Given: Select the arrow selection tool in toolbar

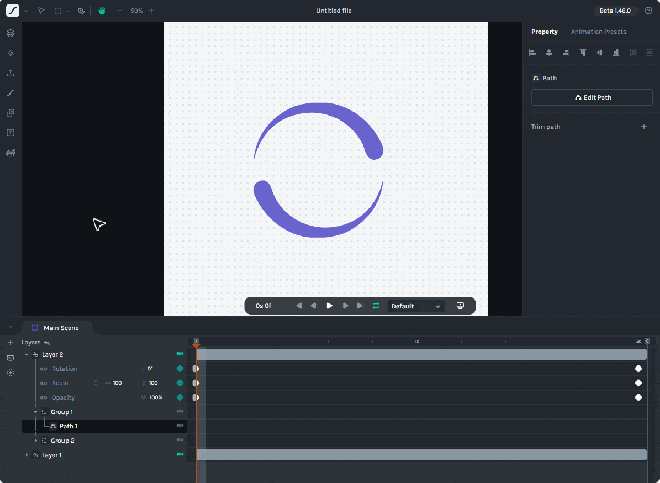Looking at the screenshot, I should (41, 11).
